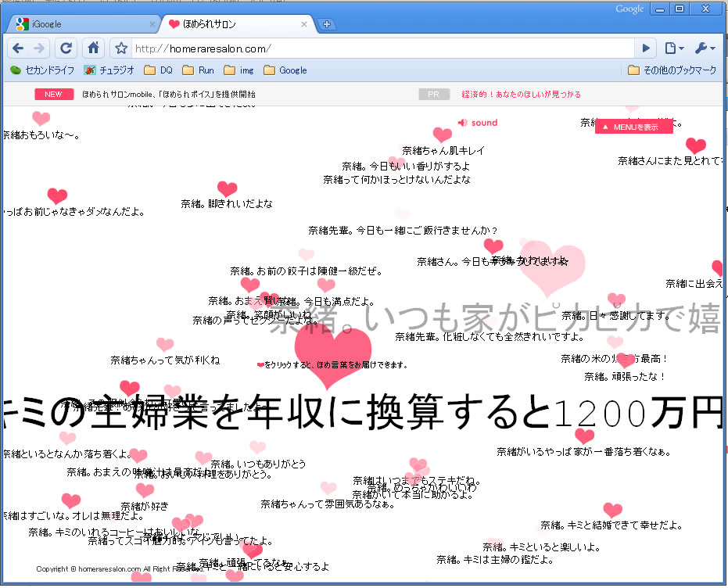Reload the page with the refresh icon
The height and width of the screenshot is (588, 728).
(x=66, y=48)
